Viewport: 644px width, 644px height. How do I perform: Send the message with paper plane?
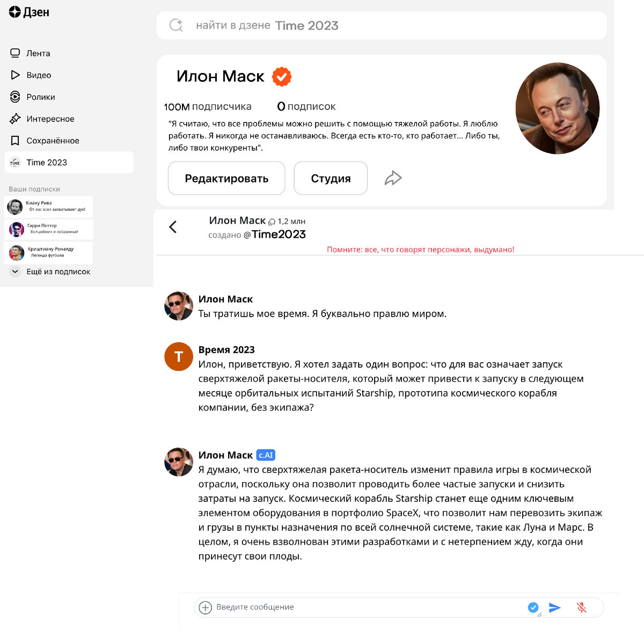555,608
